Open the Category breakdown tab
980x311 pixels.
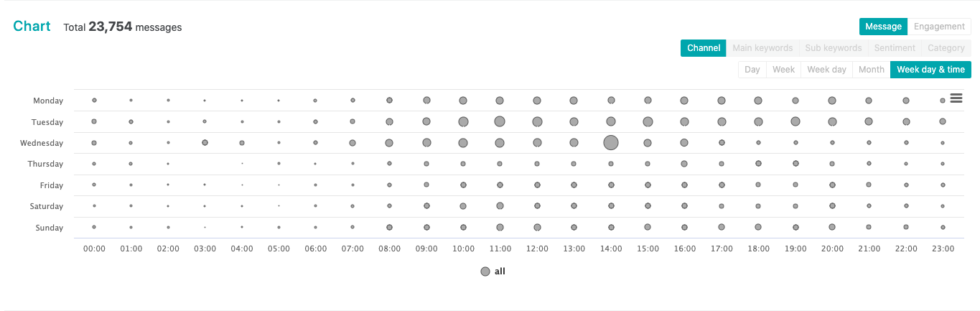click(x=946, y=48)
